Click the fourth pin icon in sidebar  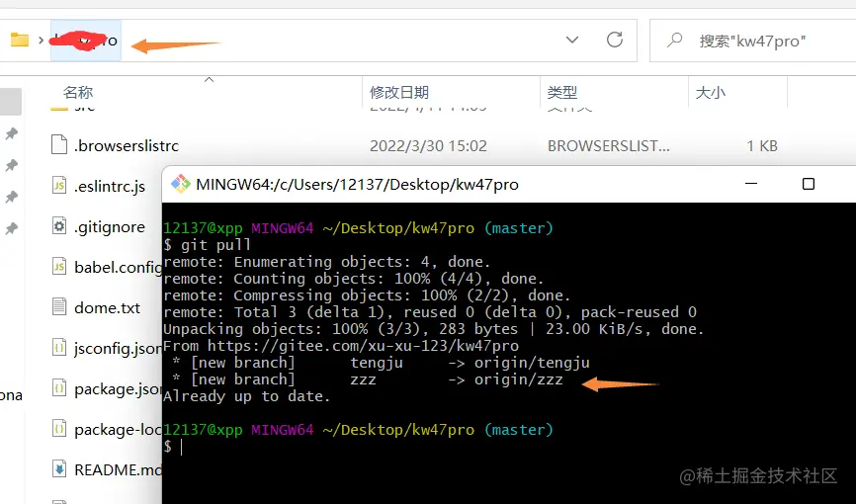click(x=12, y=228)
